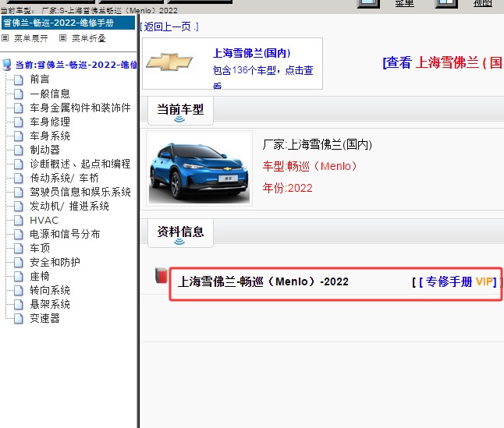The height and width of the screenshot is (428, 504).
Task: Select 座椅 chapter
Action: click(40, 276)
